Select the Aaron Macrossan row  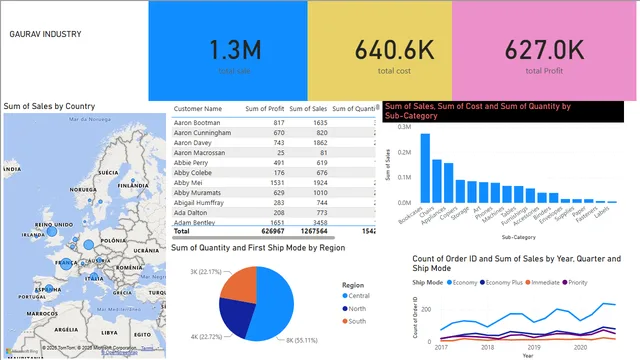coord(273,153)
